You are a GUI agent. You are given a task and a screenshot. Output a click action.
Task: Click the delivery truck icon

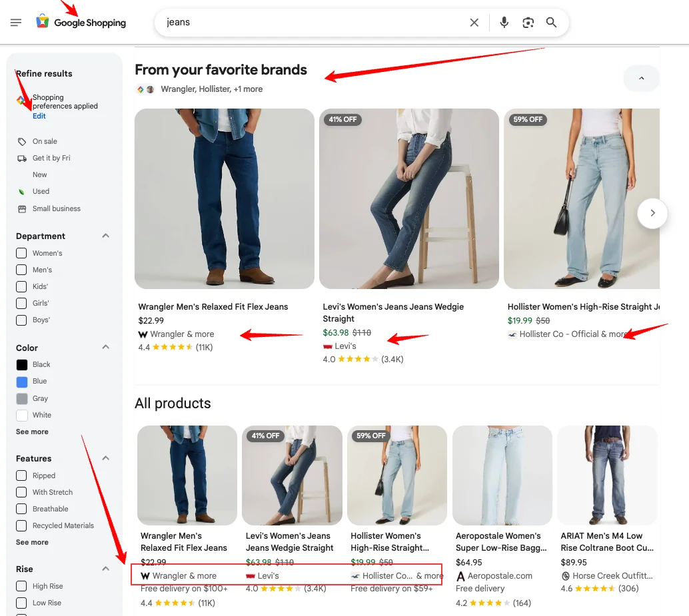pyautogui.click(x=21, y=158)
